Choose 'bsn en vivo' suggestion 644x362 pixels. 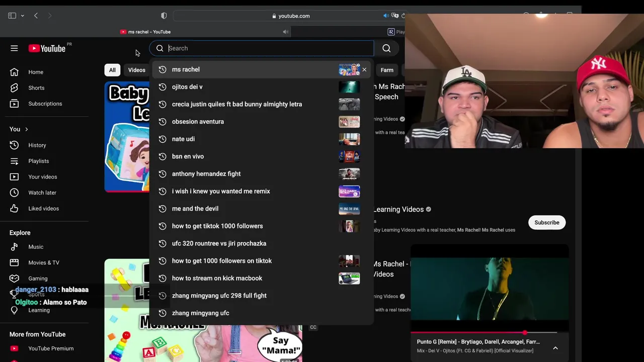pos(261,156)
